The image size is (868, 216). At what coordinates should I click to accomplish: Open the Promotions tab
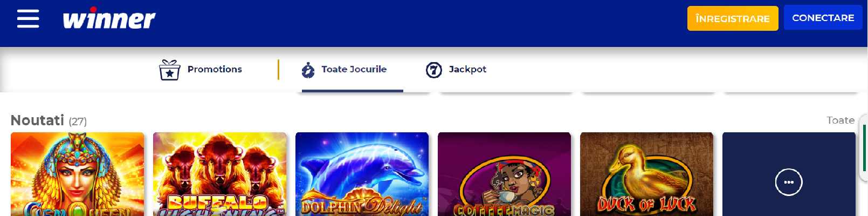201,70
